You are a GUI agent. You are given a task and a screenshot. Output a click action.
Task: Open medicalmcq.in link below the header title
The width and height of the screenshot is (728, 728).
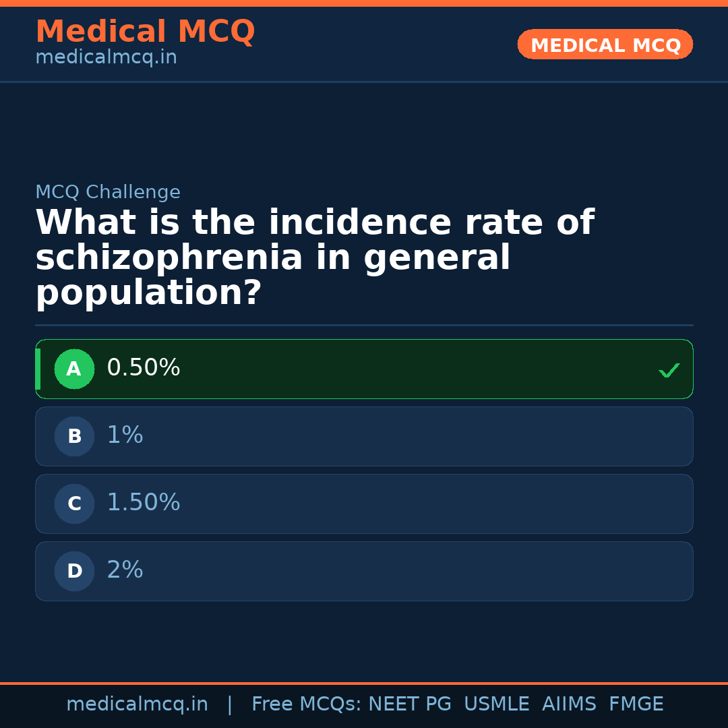(106, 58)
